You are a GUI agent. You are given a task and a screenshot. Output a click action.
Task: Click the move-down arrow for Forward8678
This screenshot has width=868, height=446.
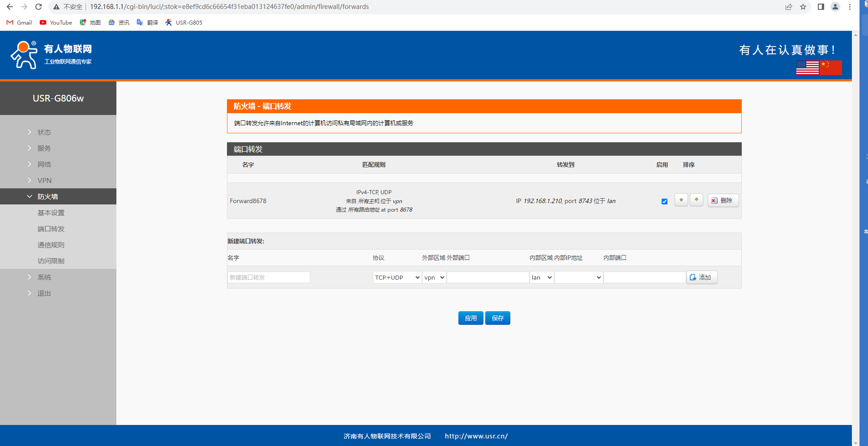[x=696, y=200]
